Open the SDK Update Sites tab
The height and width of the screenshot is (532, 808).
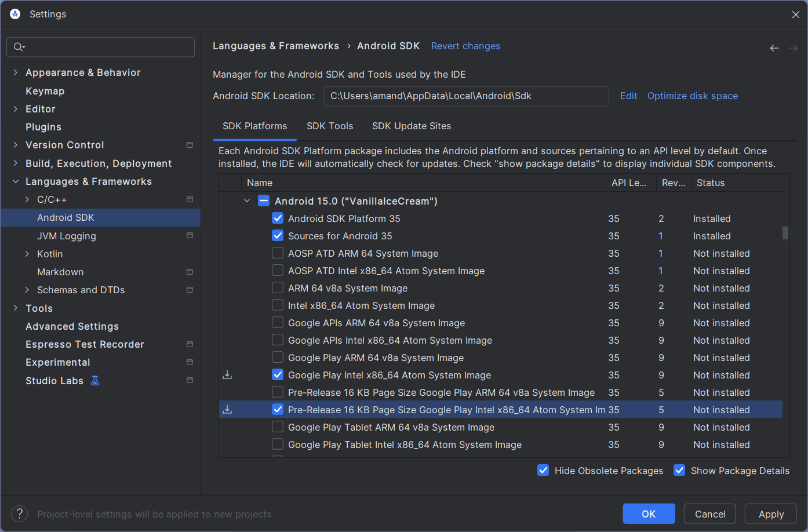pos(412,126)
